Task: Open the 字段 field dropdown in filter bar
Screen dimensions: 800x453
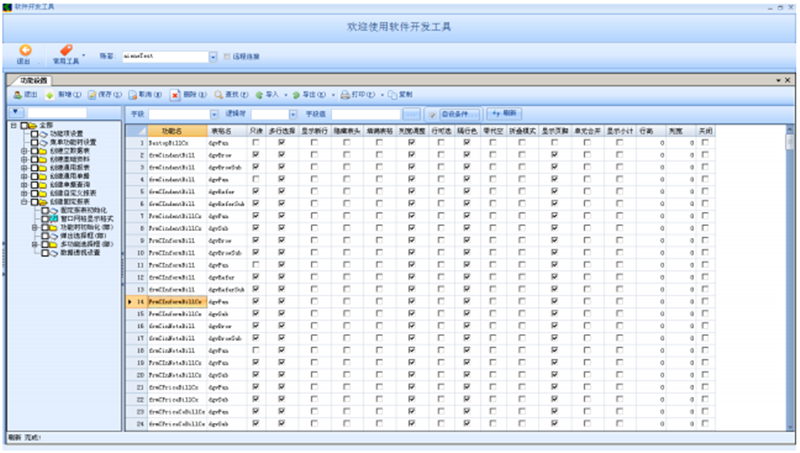Action: [x=214, y=115]
